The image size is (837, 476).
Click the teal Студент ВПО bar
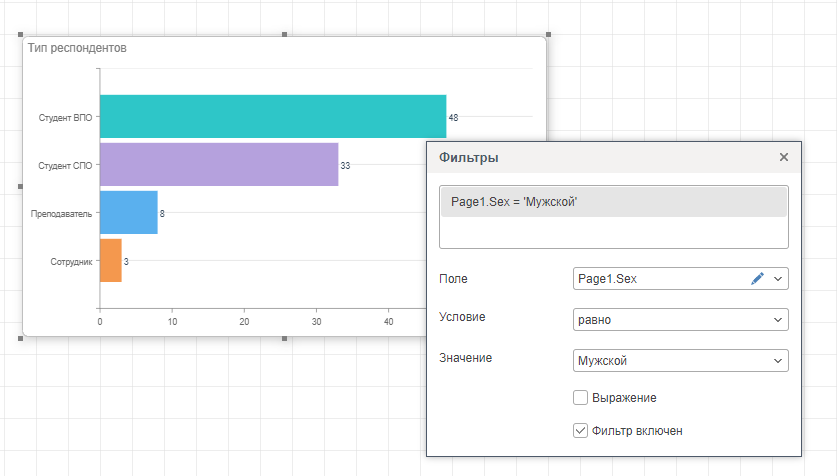[x=272, y=116]
